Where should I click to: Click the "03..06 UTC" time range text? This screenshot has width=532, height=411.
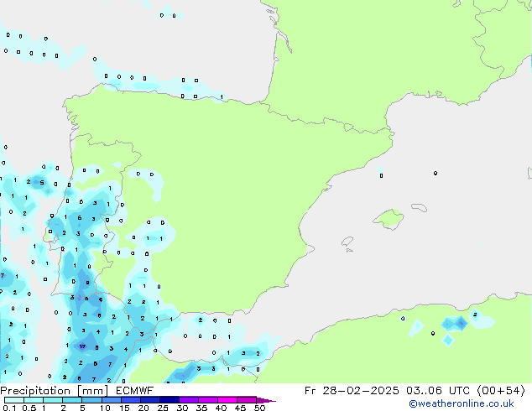pos(438,391)
